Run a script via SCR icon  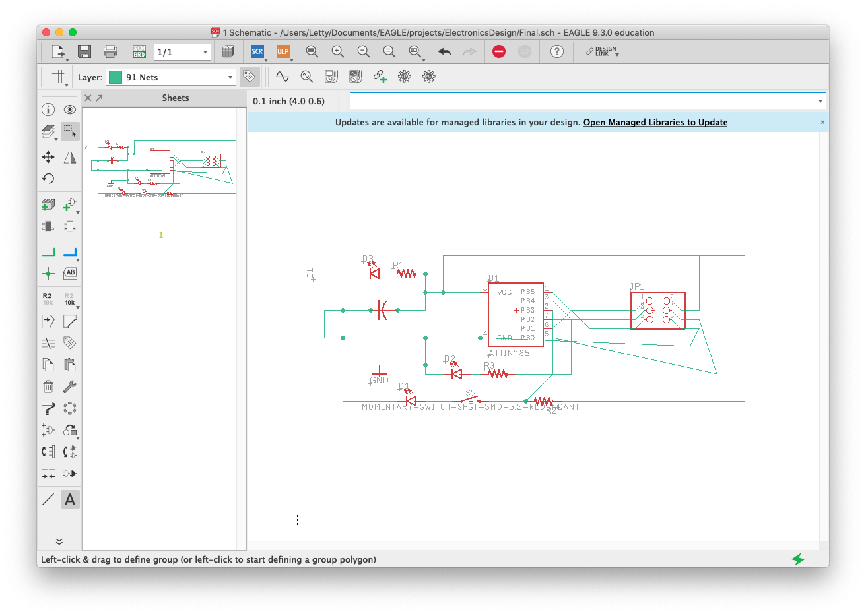tap(257, 51)
